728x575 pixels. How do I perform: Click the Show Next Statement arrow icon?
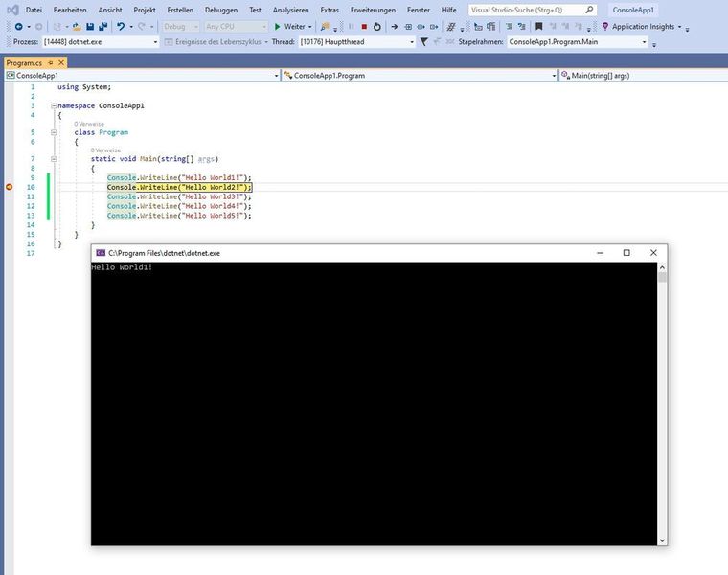click(395, 27)
